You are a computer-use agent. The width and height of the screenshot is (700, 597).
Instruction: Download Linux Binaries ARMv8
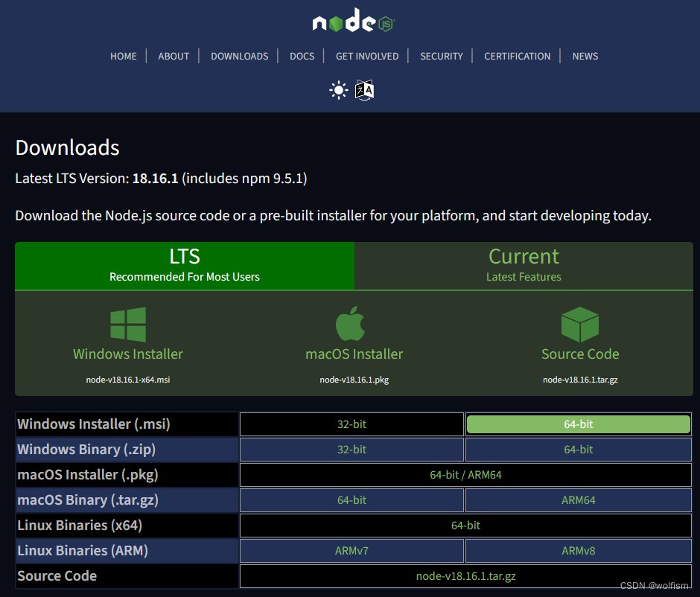coord(579,551)
